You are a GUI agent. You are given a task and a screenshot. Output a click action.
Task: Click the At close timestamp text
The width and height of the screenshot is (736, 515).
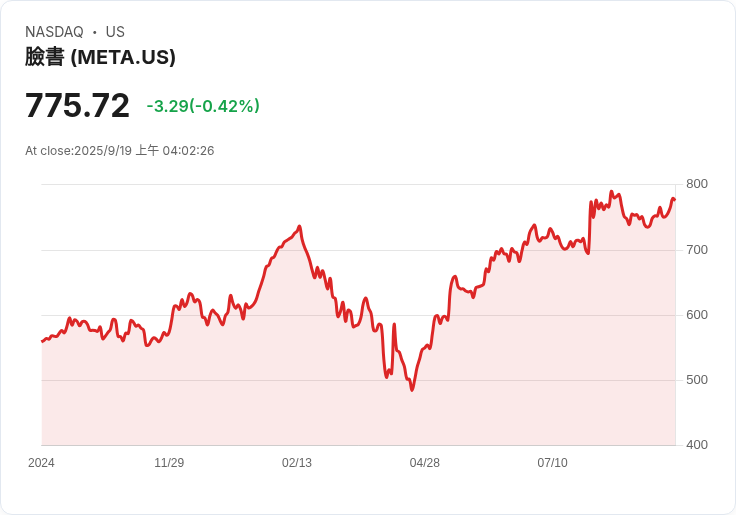[x=119, y=151]
